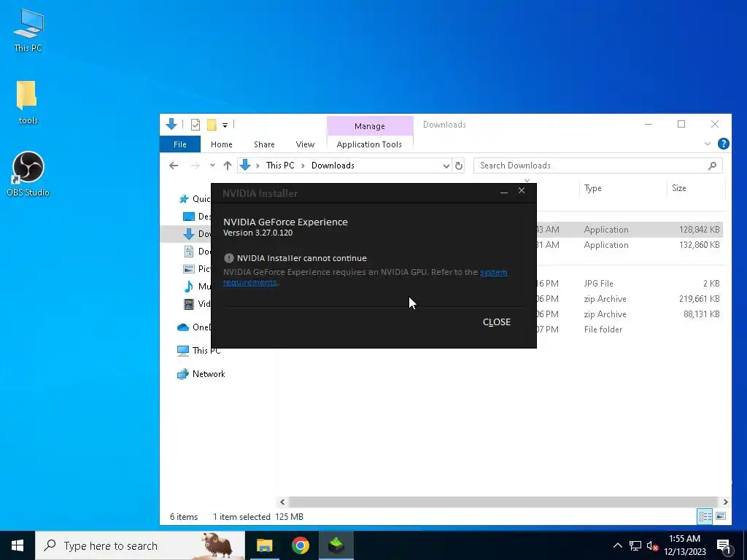Open File Explorer from taskbar

[x=264, y=545]
